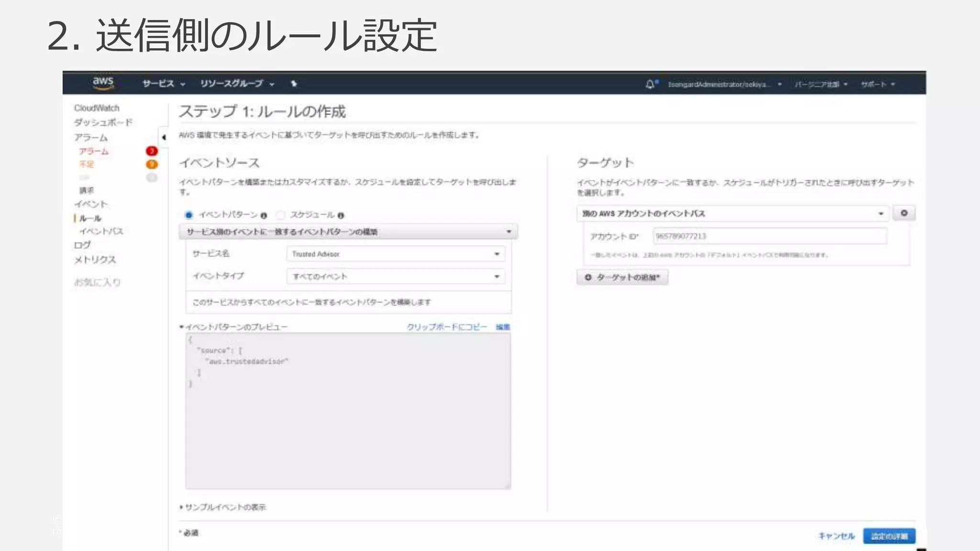Click the red alarm count badge
This screenshot has height=551, width=980.
pos(152,151)
